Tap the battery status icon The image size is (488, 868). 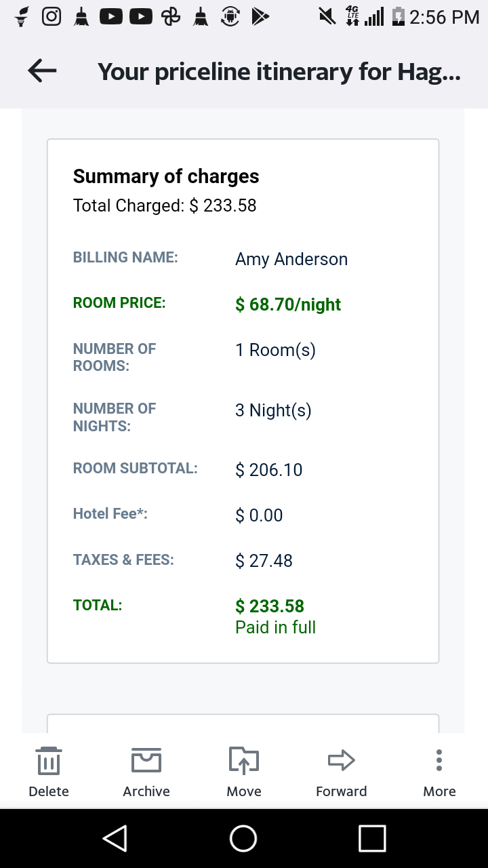(x=399, y=16)
